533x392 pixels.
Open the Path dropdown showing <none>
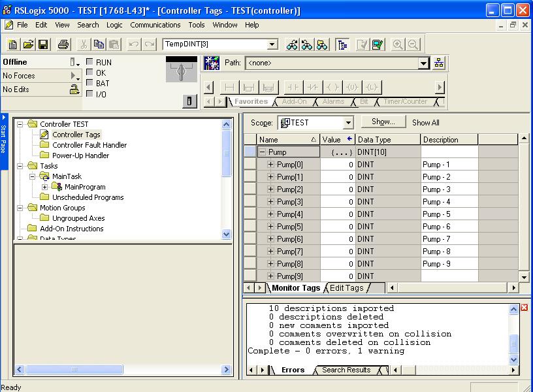423,63
